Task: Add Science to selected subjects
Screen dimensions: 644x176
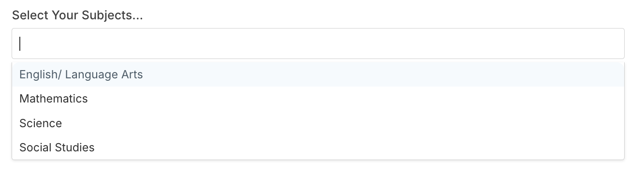Action: (318, 123)
